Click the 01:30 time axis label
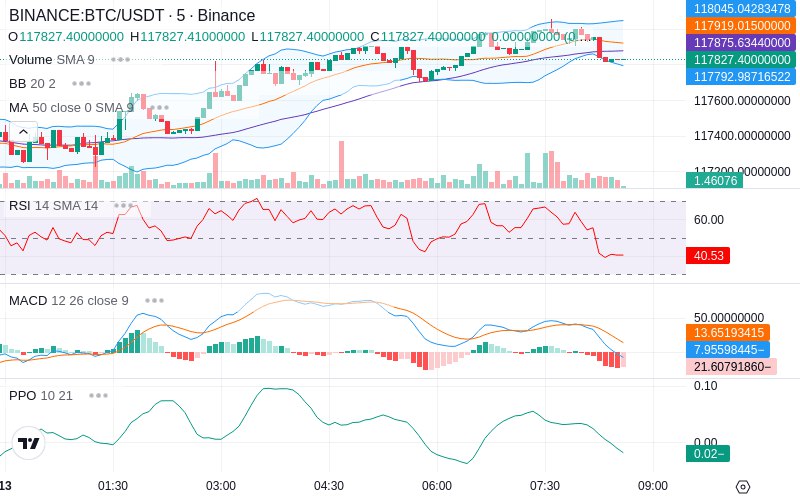 [x=113, y=486]
